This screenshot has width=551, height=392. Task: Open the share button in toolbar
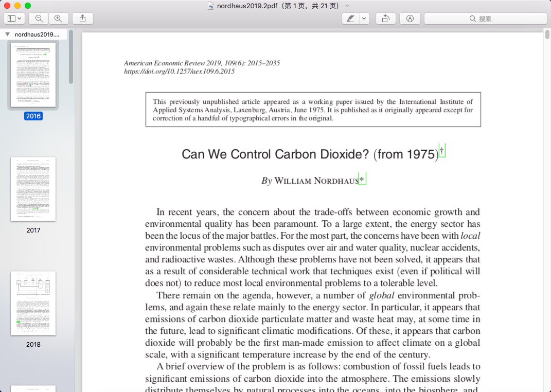[83, 19]
